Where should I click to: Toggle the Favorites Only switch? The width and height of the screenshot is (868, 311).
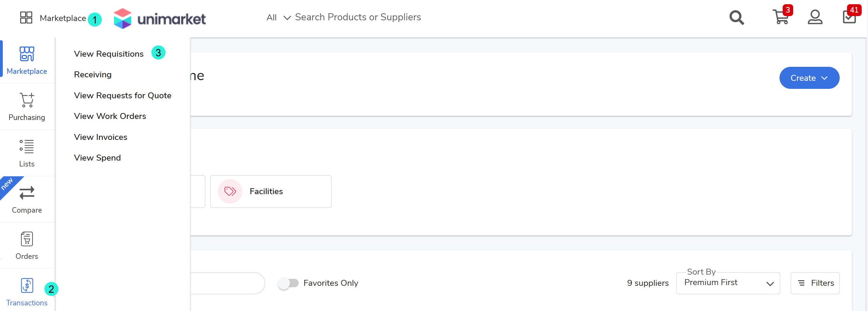tap(289, 283)
